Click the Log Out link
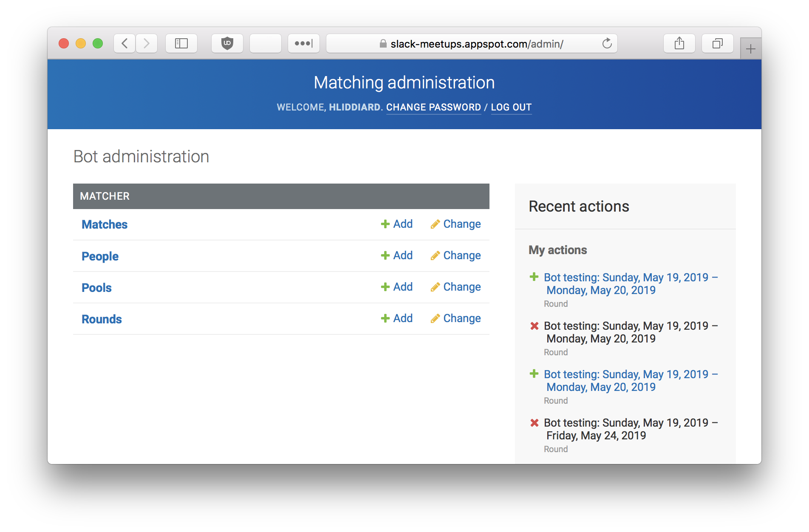809x532 pixels. click(511, 107)
